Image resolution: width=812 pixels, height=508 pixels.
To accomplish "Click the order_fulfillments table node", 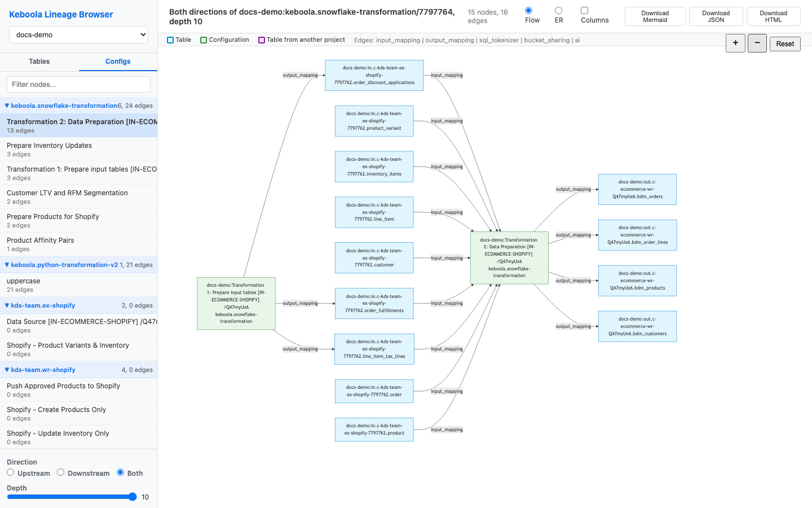I will point(374,303).
